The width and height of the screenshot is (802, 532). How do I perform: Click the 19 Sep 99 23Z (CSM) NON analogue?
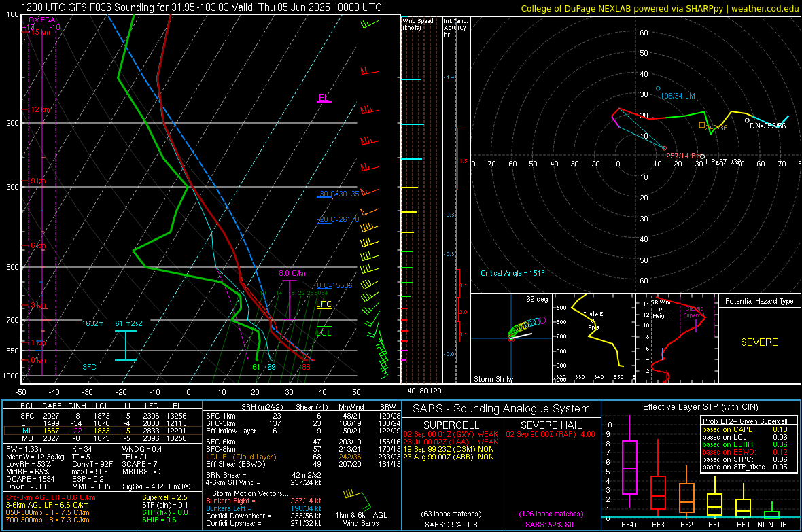449,449
